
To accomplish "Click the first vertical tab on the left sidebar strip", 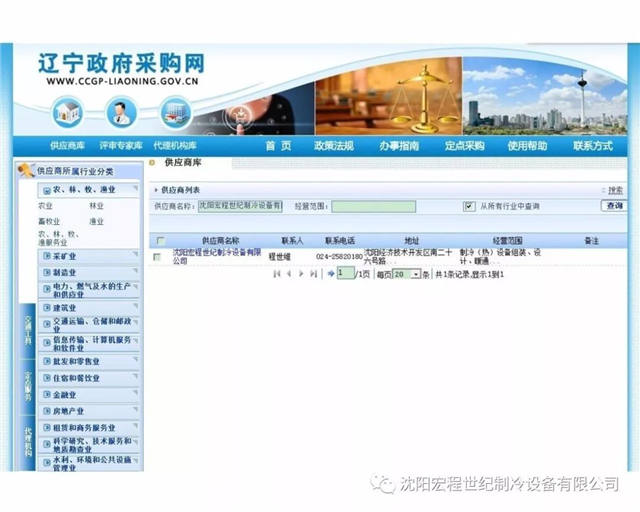I will tap(28, 331).
